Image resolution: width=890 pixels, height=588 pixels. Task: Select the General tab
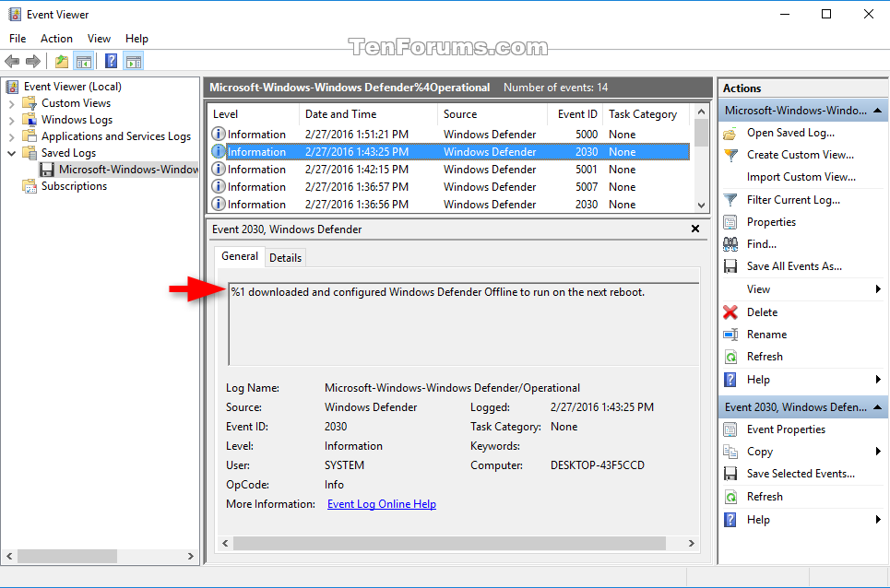coord(240,256)
